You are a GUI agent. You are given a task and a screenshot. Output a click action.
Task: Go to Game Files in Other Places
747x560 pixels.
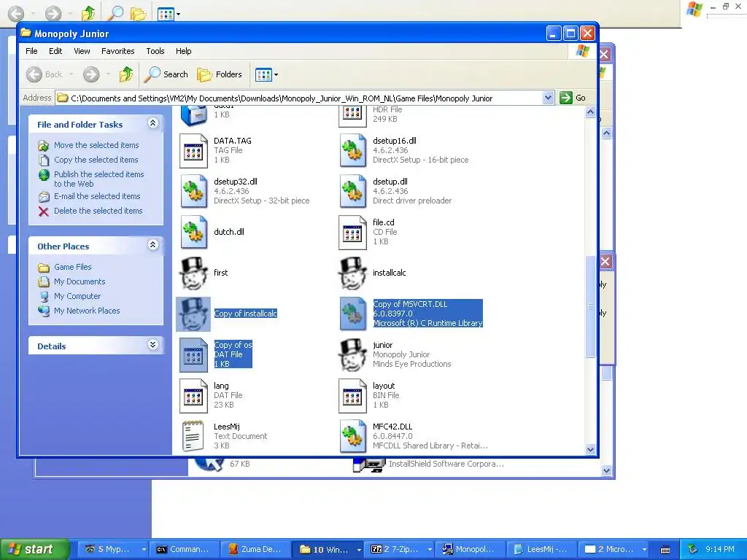pyautogui.click(x=72, y=267)
